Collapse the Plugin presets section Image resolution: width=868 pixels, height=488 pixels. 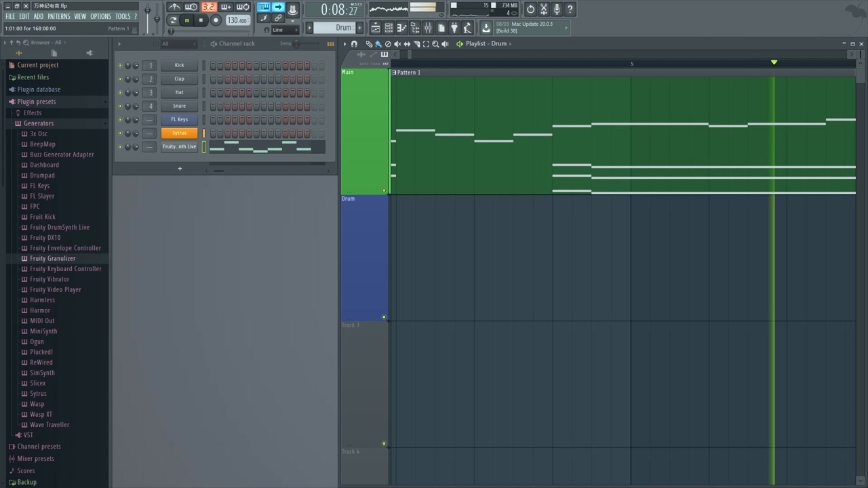coord(37,102)
